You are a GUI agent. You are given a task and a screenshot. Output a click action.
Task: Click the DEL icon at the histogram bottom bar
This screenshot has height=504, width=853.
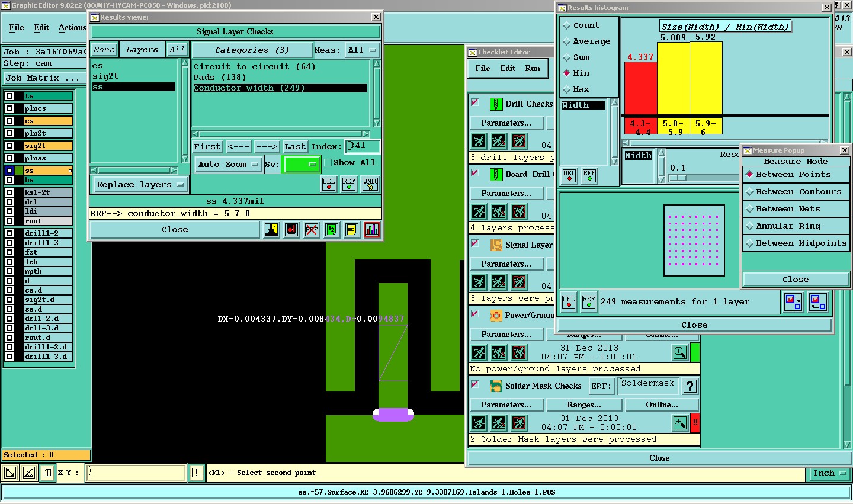coord(569,302)
